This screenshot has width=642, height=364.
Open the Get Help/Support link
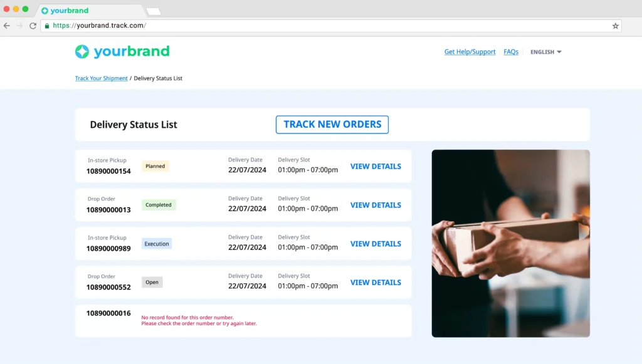coord(470,52)
